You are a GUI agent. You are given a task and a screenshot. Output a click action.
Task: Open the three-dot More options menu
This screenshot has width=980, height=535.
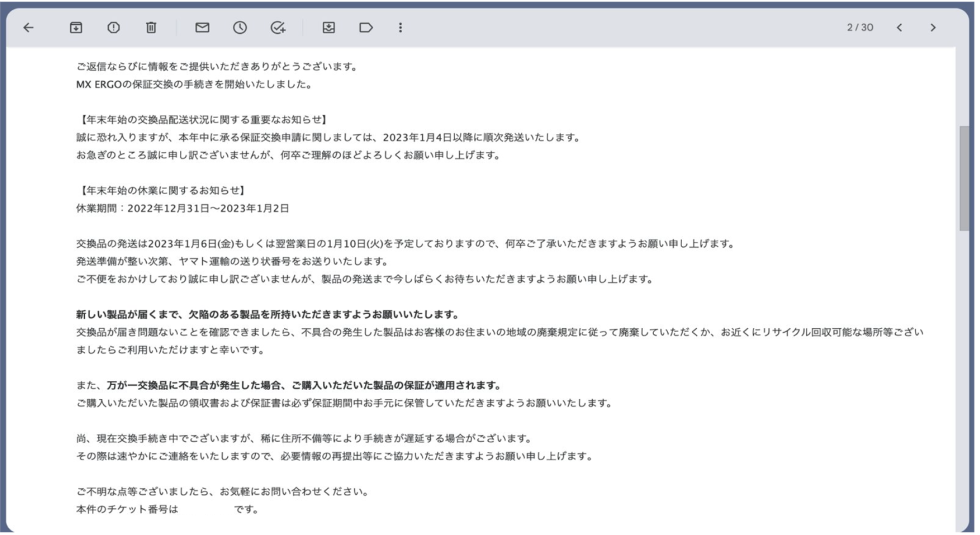[x=400, y=27]
